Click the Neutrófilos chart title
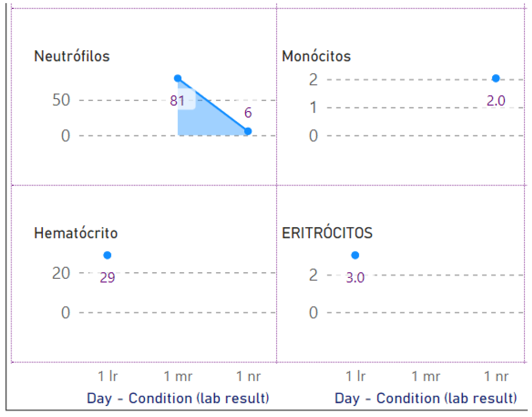 72,56
